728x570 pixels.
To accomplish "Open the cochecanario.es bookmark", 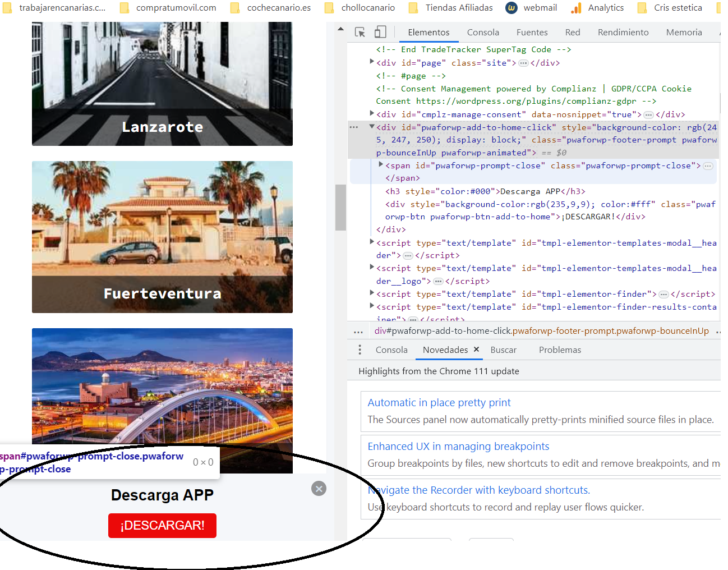I will point(271,8).
